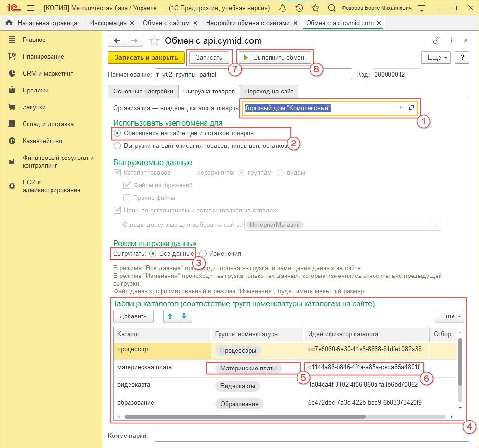
Task: Select "Все данные" upload mode
Action: coord(153,253)
